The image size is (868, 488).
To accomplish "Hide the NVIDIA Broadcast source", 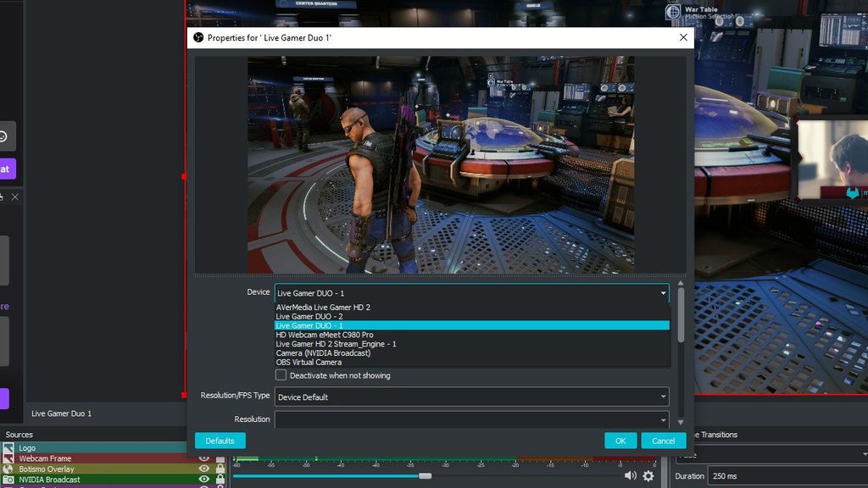I will (x=203, y=479).
